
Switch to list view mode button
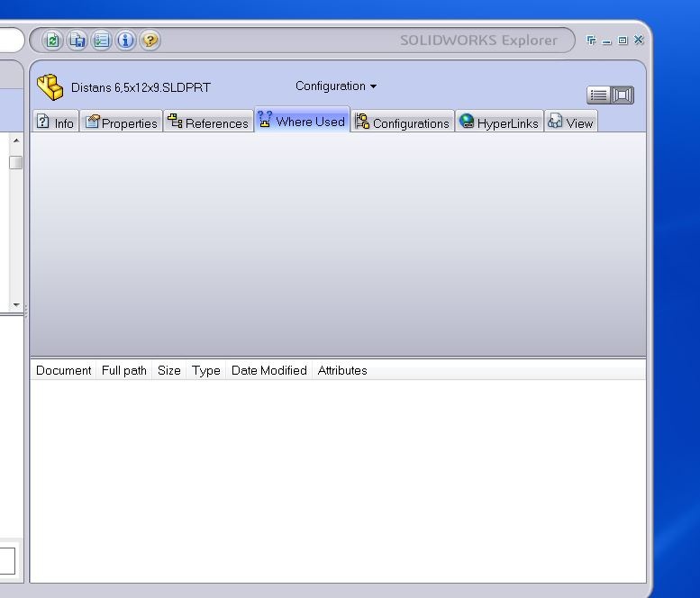click(x=598, y=95)
